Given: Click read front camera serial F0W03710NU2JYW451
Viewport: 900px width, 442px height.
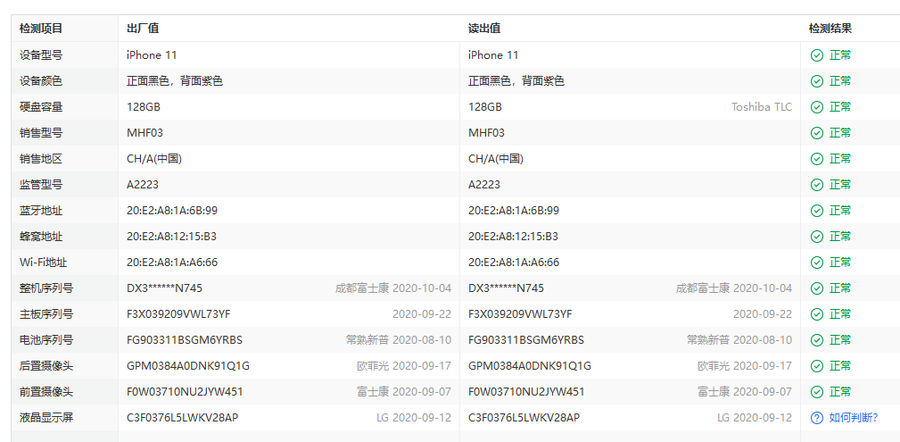Looking at the screenshot, I should point(526,392).
